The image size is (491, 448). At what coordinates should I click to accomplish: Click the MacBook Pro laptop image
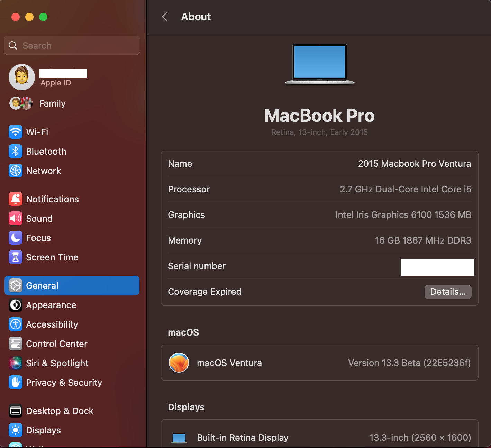320,64
